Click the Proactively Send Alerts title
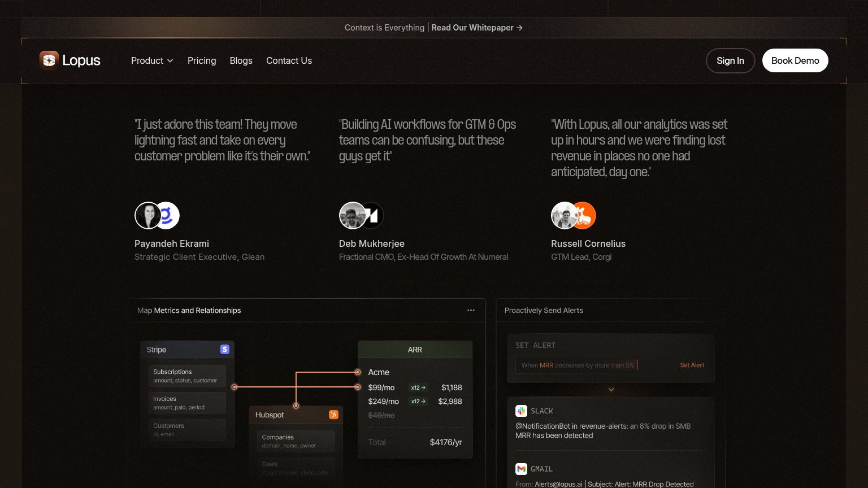868x488 pixels. click(x=544, y=310)
